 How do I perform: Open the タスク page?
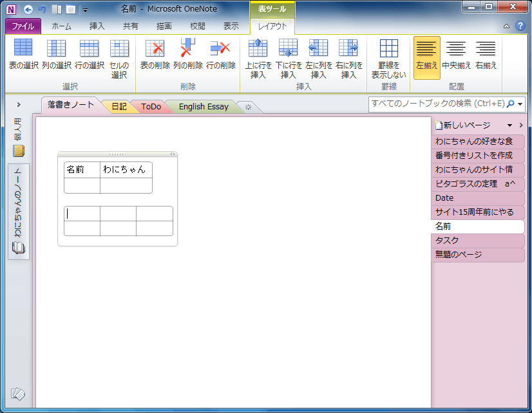478,241
